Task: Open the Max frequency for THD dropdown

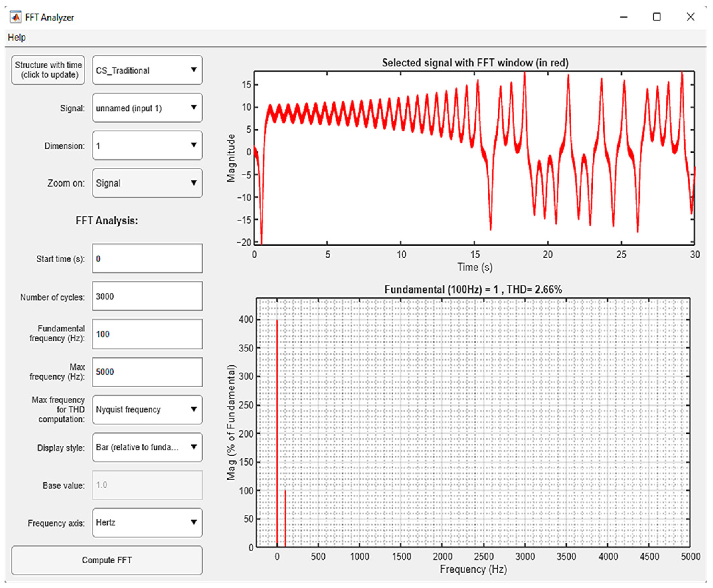Action: click(147, 409)
